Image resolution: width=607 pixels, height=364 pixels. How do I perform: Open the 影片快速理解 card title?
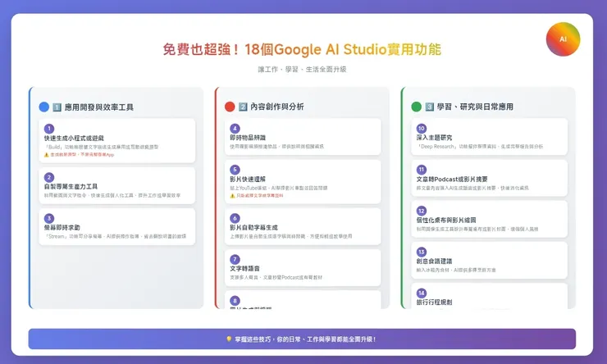[248, 179]
